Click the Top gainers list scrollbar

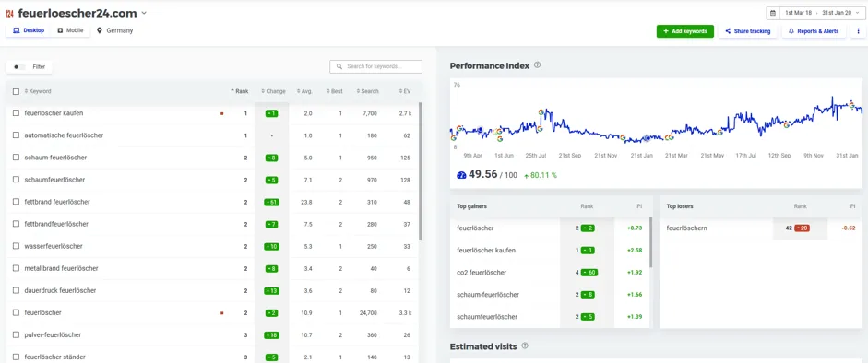pos(651,242)
